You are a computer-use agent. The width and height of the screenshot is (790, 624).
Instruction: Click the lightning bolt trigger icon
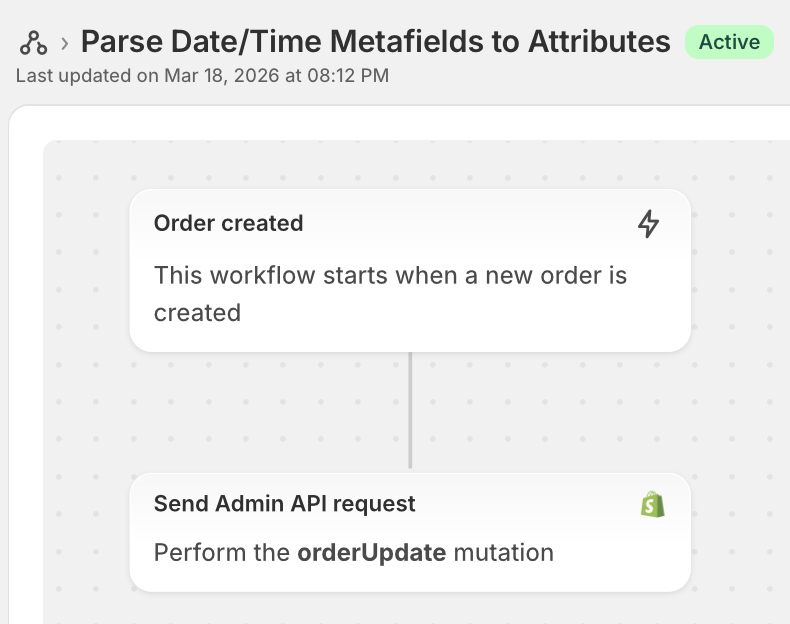(649, 224)
